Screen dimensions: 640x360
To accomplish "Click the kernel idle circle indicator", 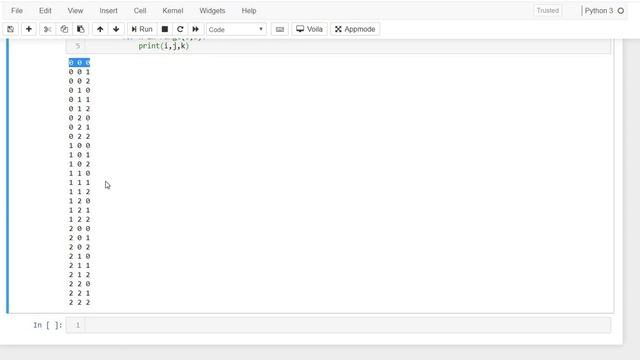I will (x=621, y=11).
